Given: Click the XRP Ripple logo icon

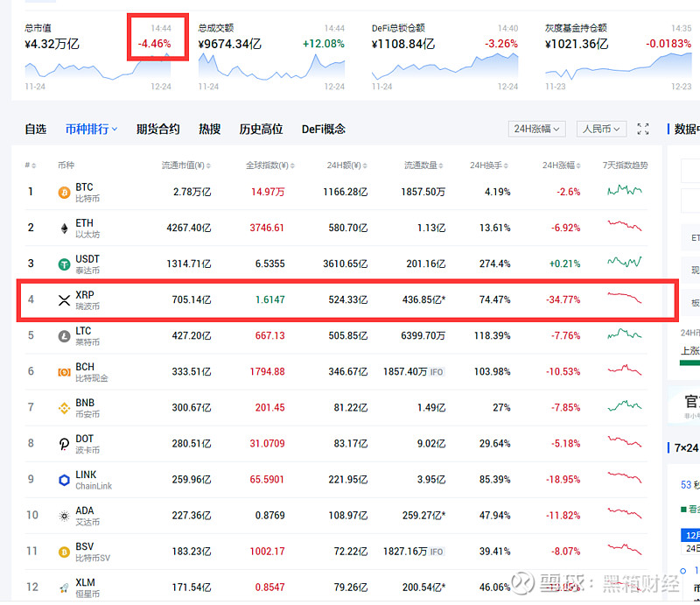Looking at the screenshot, I should coord(64,300).
